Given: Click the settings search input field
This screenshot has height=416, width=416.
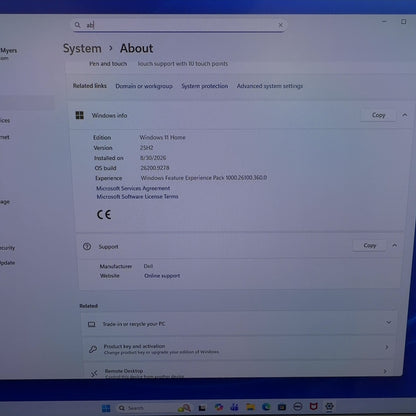Looking at the screenshot, I should [x=180, y=25].
